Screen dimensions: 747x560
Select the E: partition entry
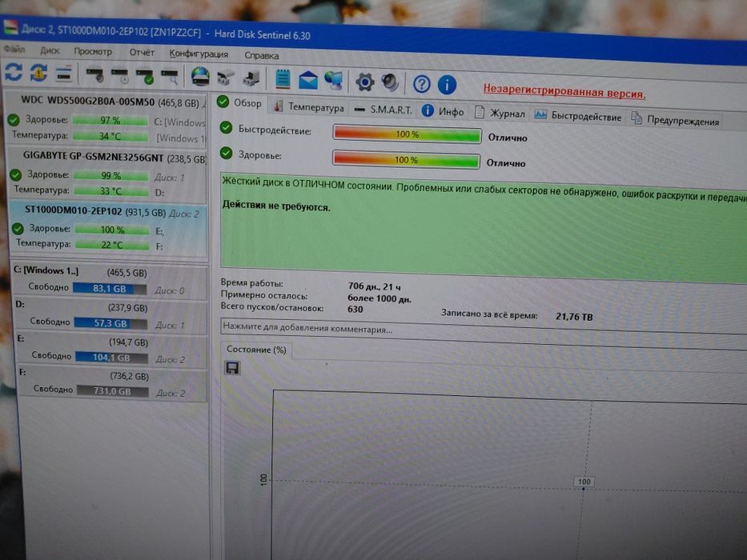pyautogui.click(x=111, y=350)
